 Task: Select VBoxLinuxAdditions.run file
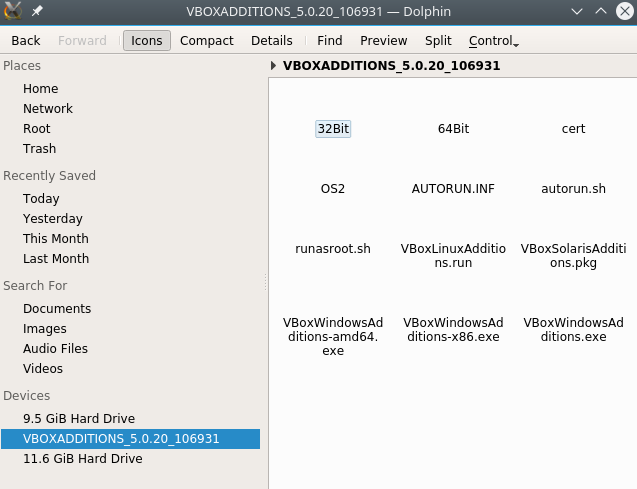click(453, 255)
